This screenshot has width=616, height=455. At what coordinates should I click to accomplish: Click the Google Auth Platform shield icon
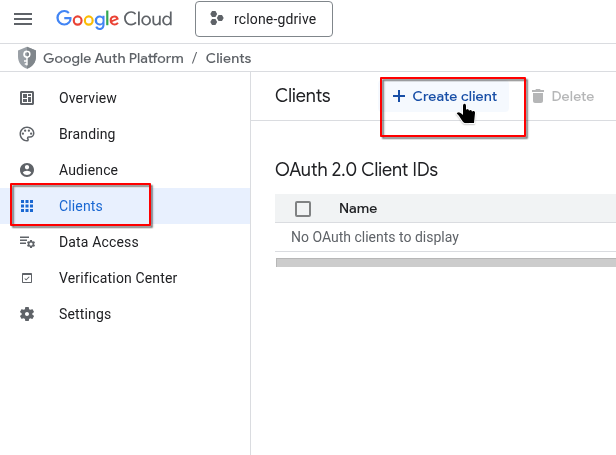tap(27, 58)
